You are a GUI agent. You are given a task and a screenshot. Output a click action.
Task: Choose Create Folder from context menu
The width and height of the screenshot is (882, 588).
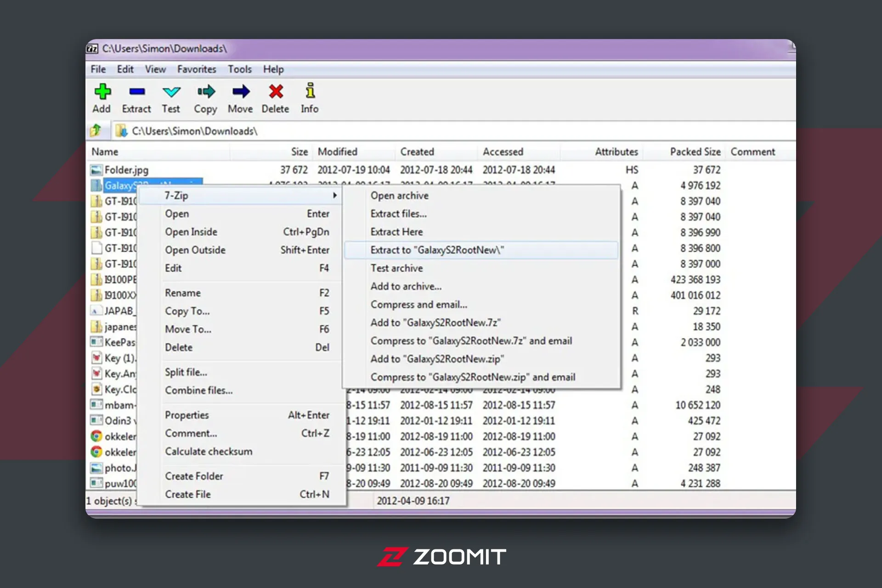[240, 476]
